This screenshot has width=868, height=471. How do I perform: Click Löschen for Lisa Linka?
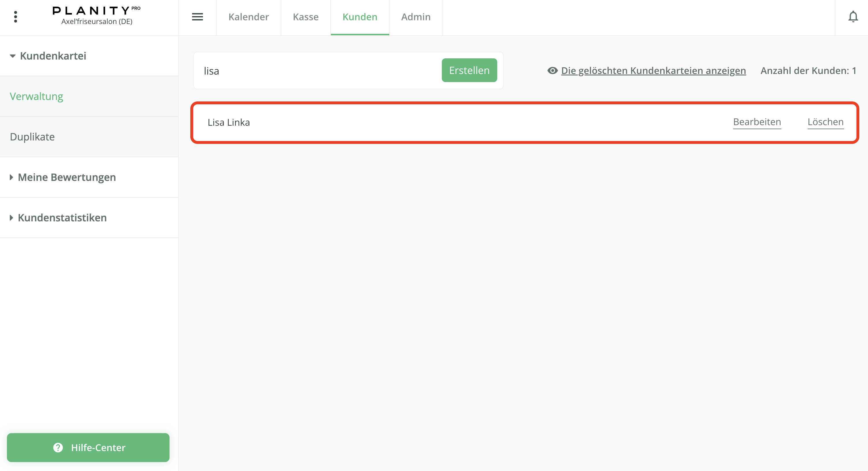[825, 122]
